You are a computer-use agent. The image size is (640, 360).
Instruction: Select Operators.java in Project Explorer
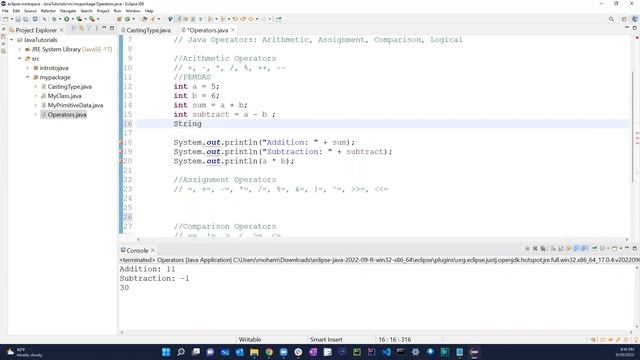tap(67, 115)
